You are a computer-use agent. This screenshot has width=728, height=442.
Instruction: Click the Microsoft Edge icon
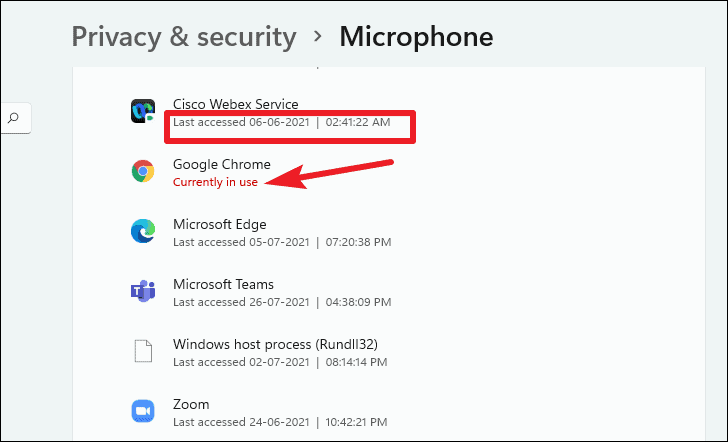point(143,231)
